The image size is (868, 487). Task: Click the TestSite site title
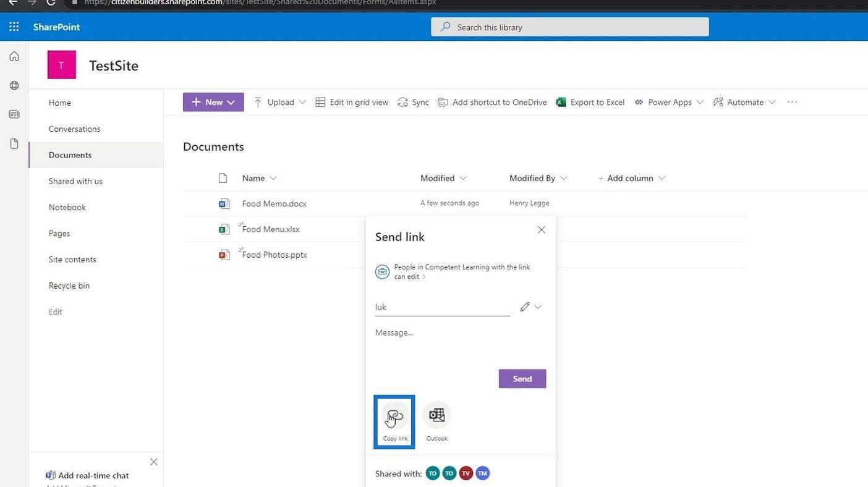pyautogui.click(x=114, y=66)
